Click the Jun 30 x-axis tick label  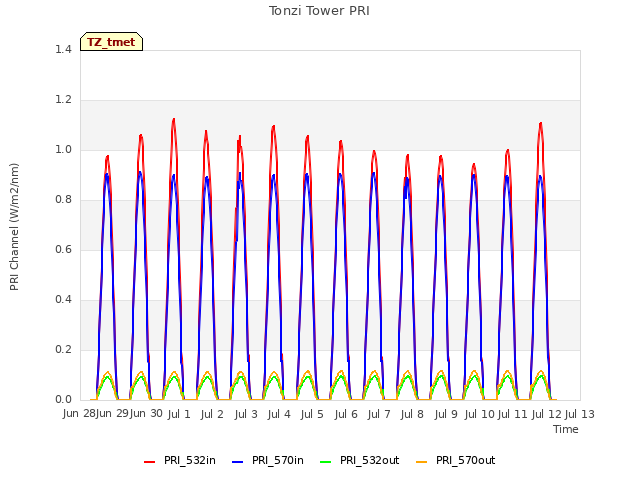(146, 414)
